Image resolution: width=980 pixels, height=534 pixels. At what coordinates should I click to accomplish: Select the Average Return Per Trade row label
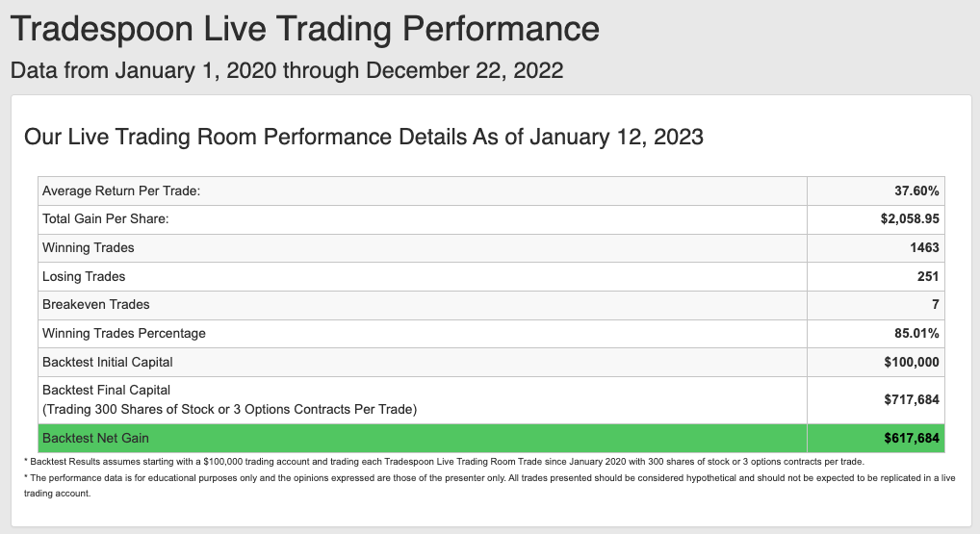[x=121, y=191]
